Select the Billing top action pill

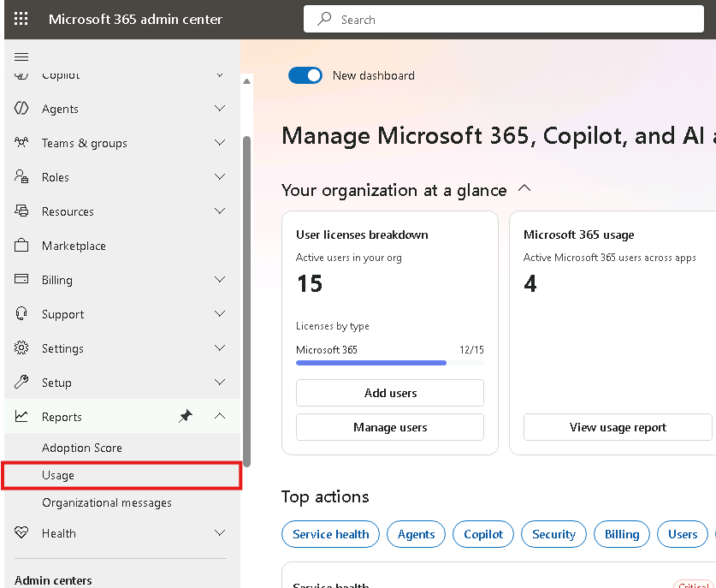622,534
